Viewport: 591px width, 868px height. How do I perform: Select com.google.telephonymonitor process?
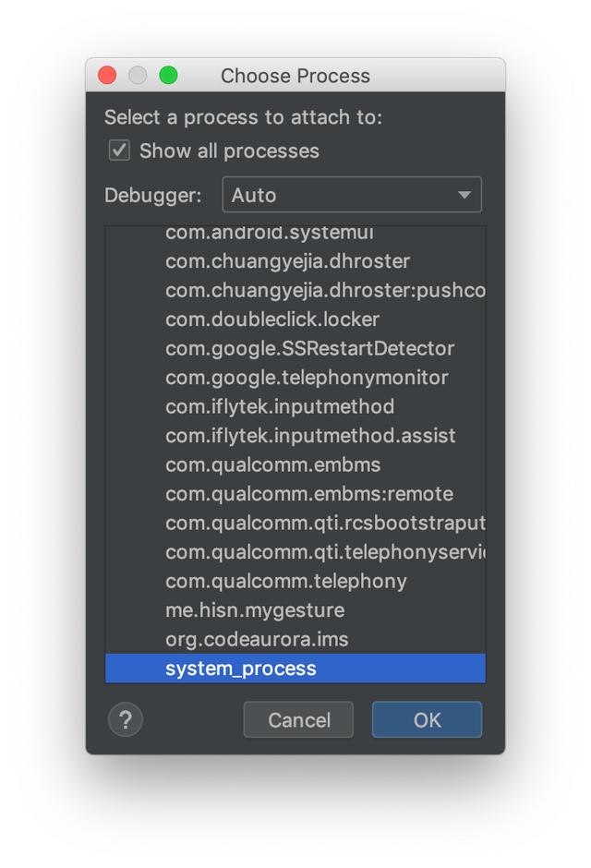click(295, 377)
